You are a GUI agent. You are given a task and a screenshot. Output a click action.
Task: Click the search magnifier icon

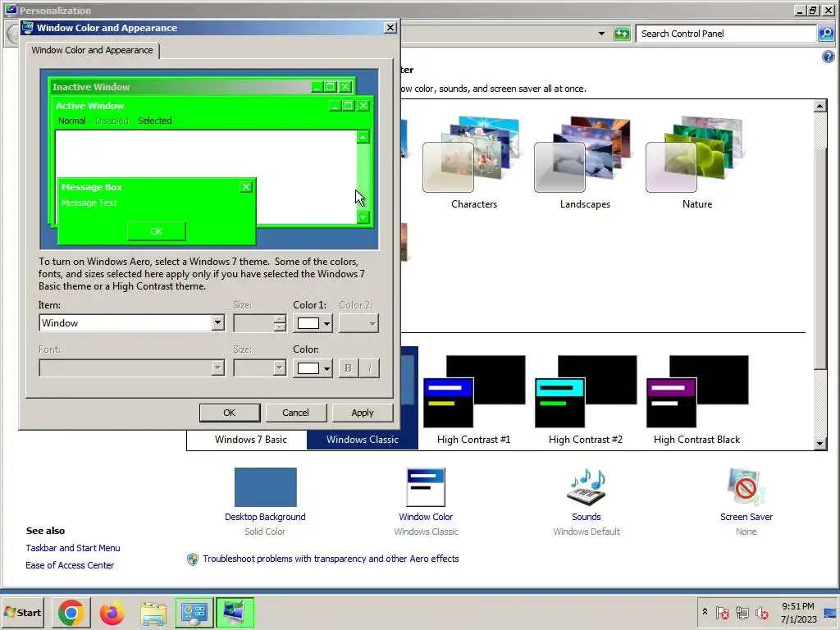pos(826,34)
